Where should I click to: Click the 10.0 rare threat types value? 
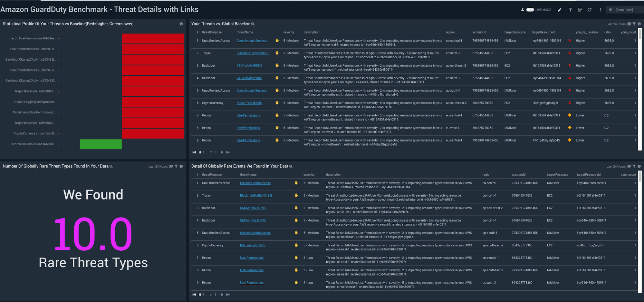pyautogui.click(x=93, y=234)
